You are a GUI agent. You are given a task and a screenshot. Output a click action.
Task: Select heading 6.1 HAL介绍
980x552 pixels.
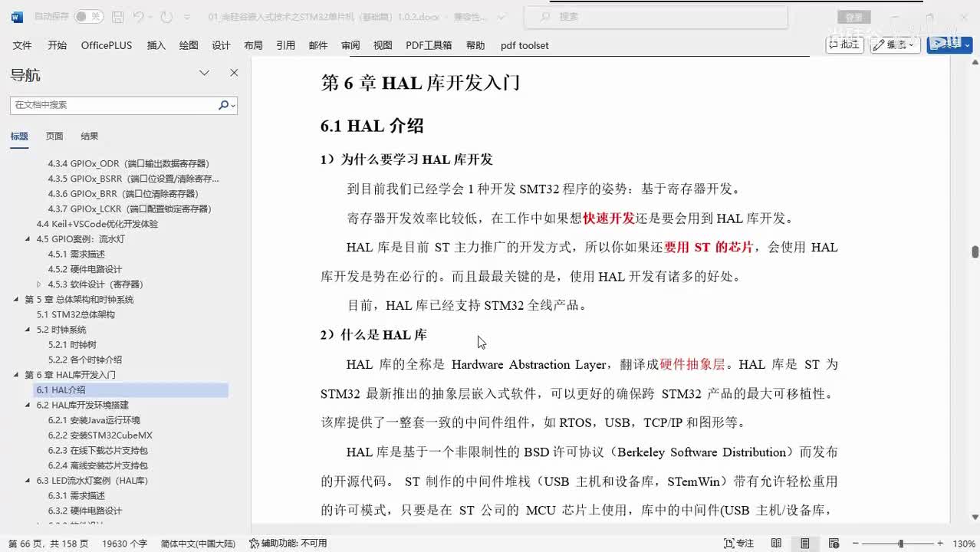pos(131,390)
